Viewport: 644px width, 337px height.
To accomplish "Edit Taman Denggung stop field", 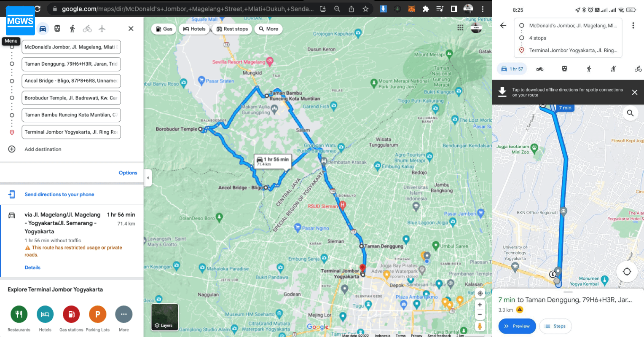I will (x=71, y=64).
